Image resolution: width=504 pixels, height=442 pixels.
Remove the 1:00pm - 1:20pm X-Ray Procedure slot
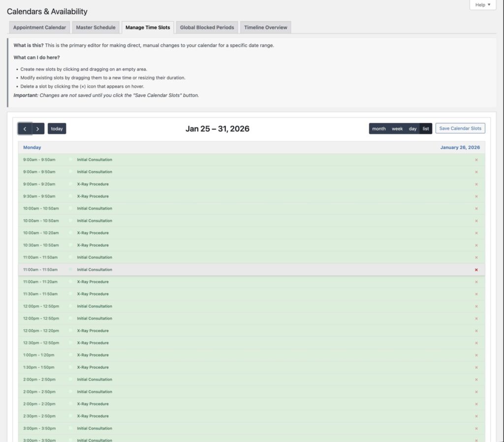(476, 355)
